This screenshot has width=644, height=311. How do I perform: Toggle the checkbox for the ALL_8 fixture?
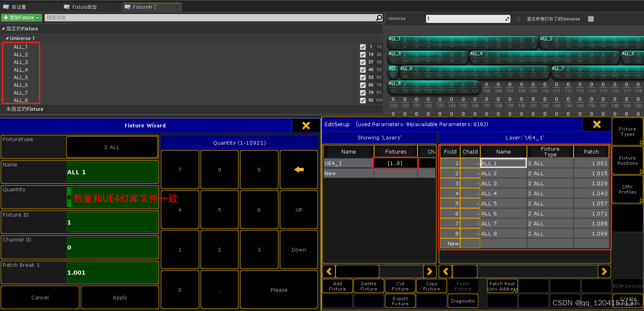363,100
